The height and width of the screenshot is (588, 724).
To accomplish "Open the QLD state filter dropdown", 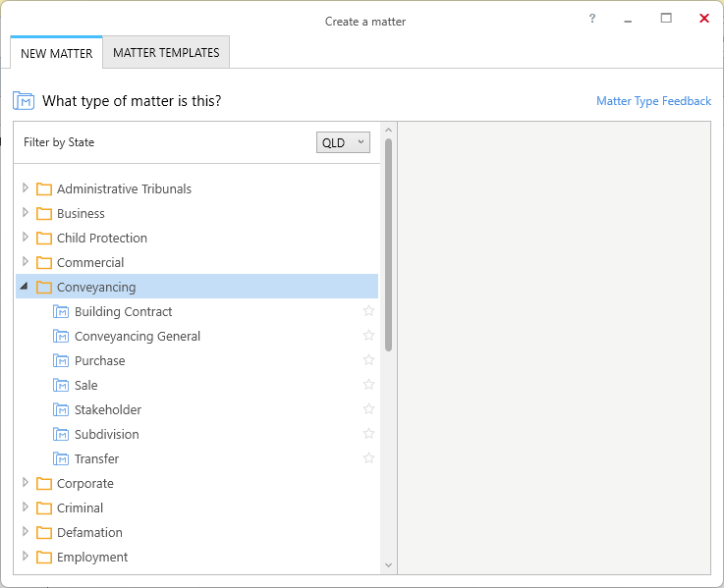I will (343, 142).
